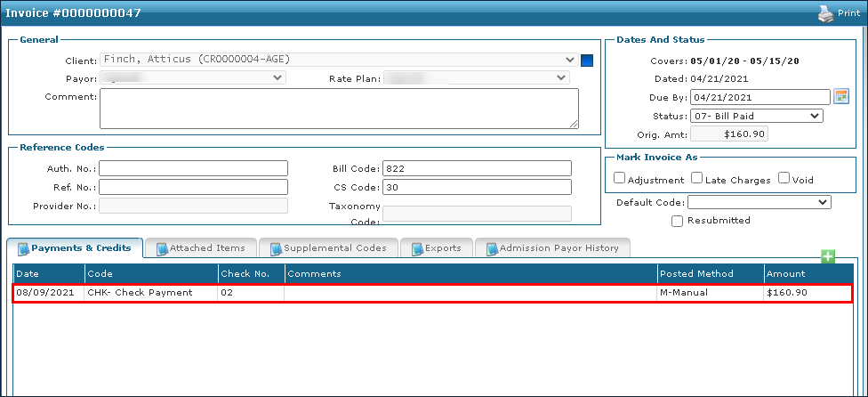Enable the Adjustment checkbox

(620, 178)
